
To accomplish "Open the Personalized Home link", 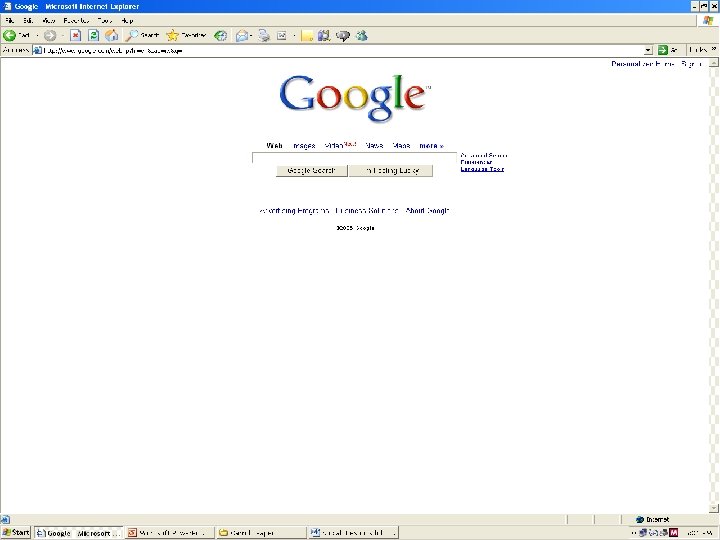I will click(x=643, y=64).
